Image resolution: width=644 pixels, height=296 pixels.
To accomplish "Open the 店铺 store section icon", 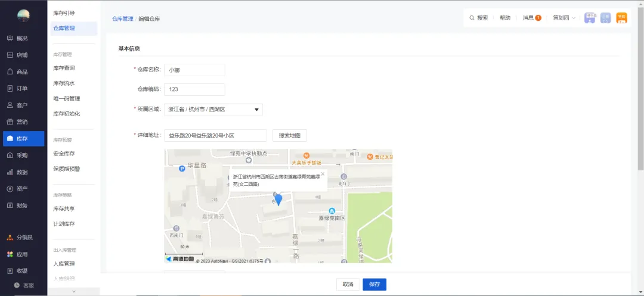I will pos(10,55).
